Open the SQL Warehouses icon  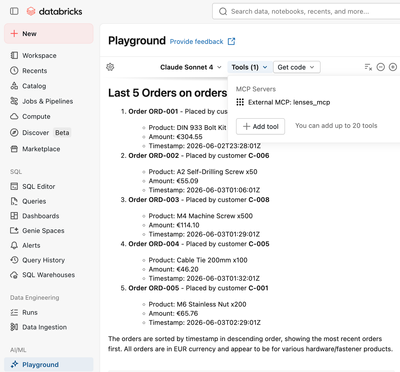pos(14,275)
